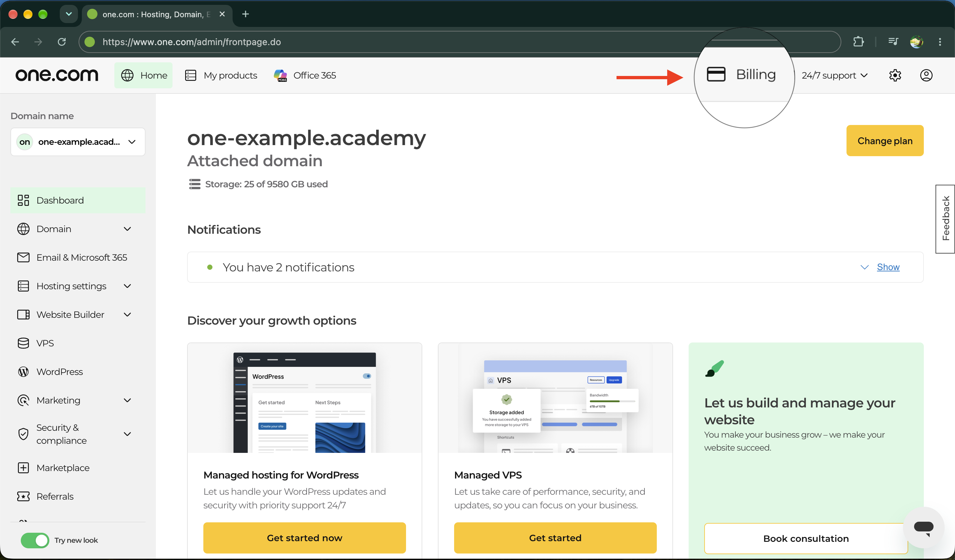The width and height of the screenshot is (955, 560).
Task: Open the browser media control icon
Action: [x=893, y=42]
